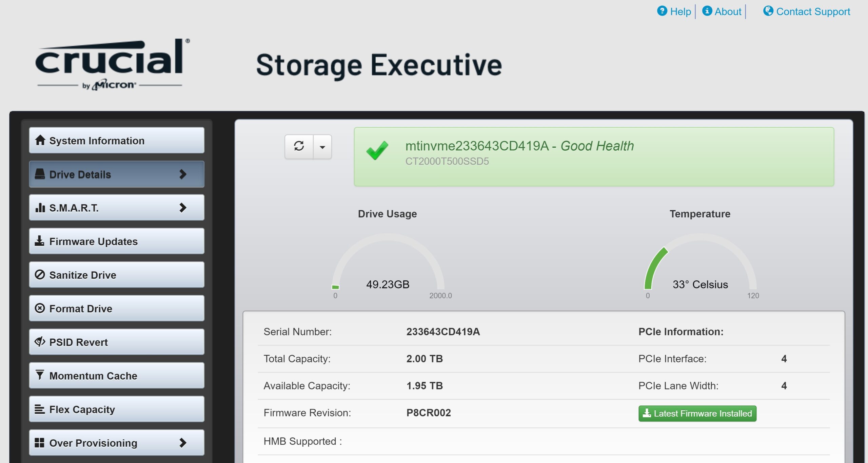Open the drive selector dropdown arrow
Viewport: 868px width, 463px height.
[x=322, y=147]
